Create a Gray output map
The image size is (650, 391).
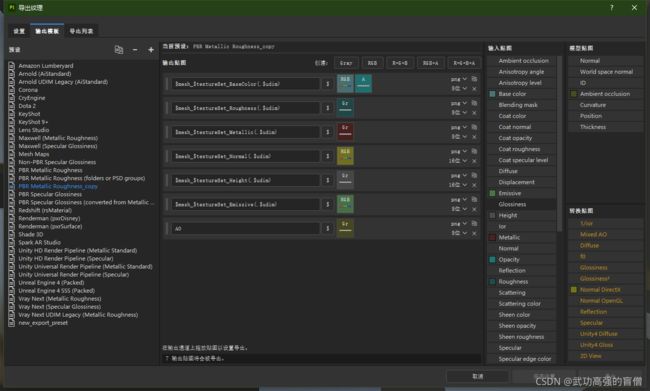[x=346, y=63]
